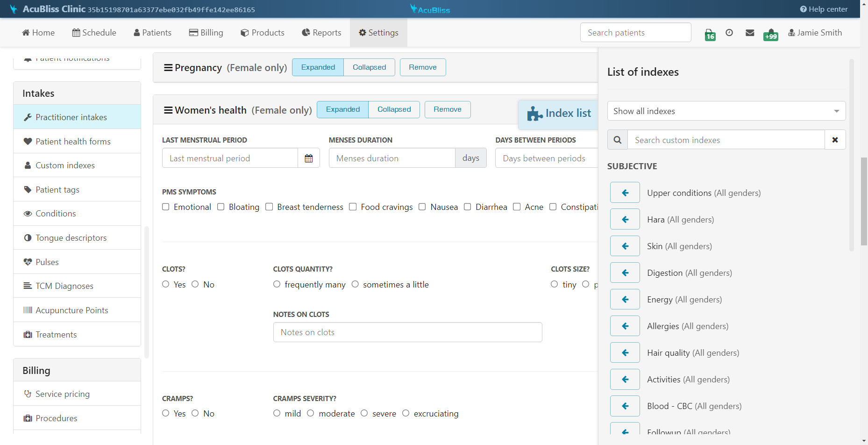Screen dimensions: 868x445
Task: Open the clock icon in the top bar
Action: pyautogui.click(x=729, y=33)
